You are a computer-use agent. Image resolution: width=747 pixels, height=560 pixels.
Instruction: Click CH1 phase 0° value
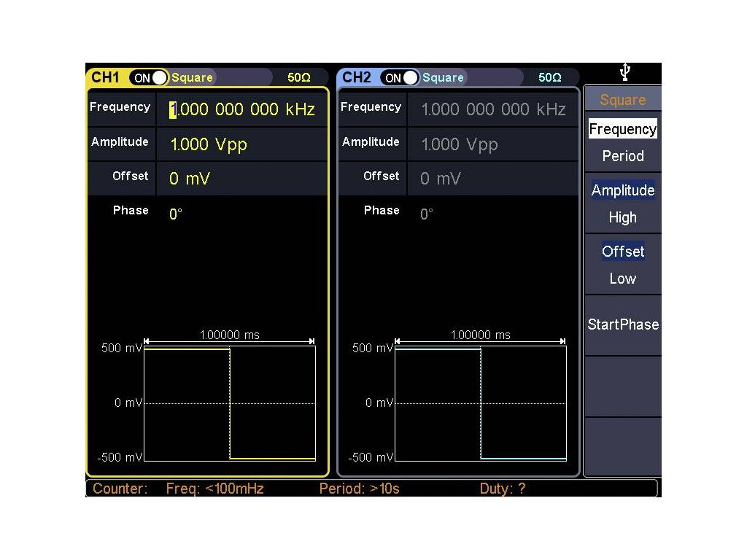[x=175, y=214]
